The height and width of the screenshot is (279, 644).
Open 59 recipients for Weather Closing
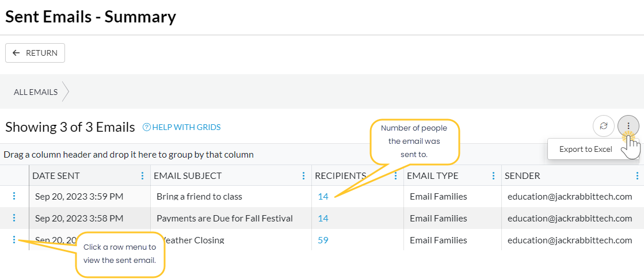tap(323, 240)
